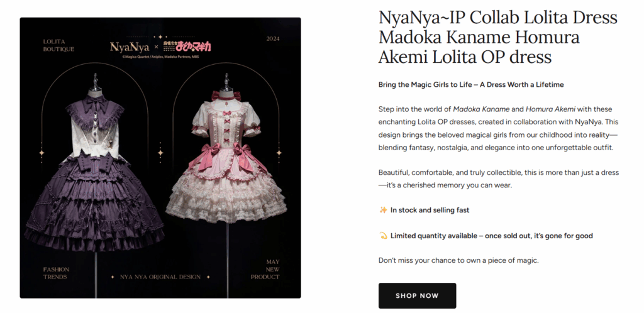Click the product title heading

[498, 37]
